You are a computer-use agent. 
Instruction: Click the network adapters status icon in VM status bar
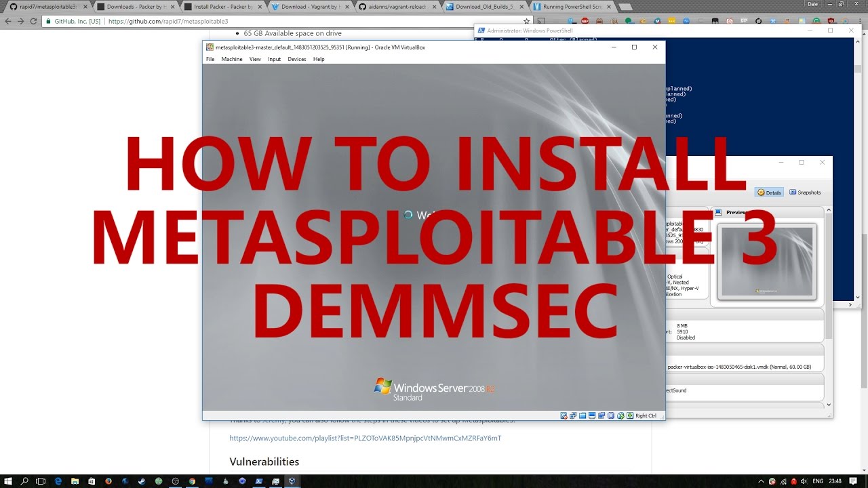point(573,415)
